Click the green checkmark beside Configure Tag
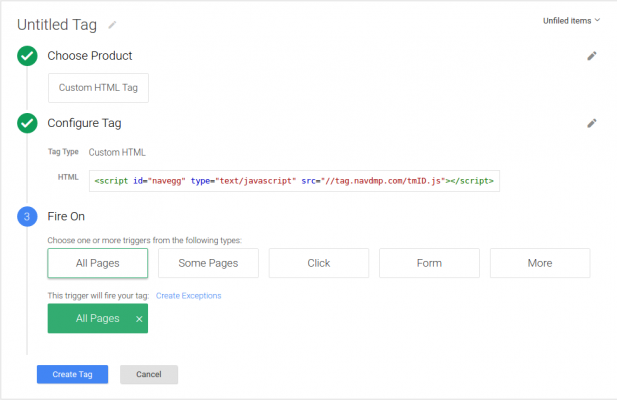This screenshot has height=400, width=617. pos(27,123)
